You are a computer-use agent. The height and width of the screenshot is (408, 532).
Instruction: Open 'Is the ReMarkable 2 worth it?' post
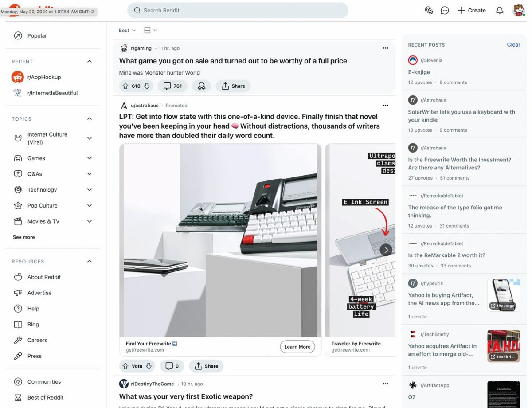click(x=446, y=255)
